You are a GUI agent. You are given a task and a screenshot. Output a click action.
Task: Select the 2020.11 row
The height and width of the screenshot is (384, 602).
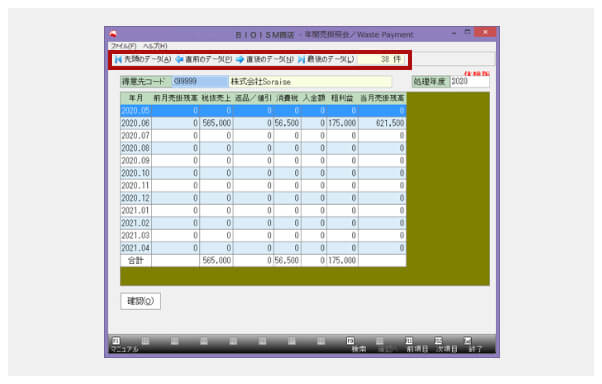[x=263, y=185]
